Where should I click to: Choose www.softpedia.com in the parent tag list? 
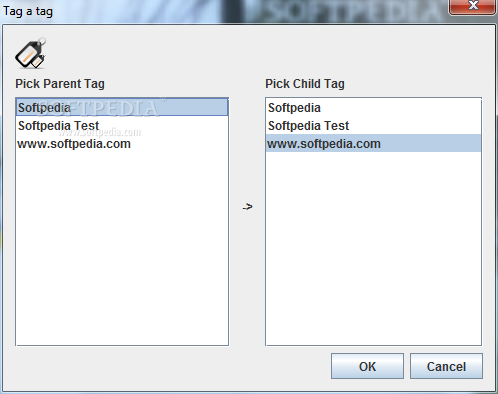click(122, 144)
